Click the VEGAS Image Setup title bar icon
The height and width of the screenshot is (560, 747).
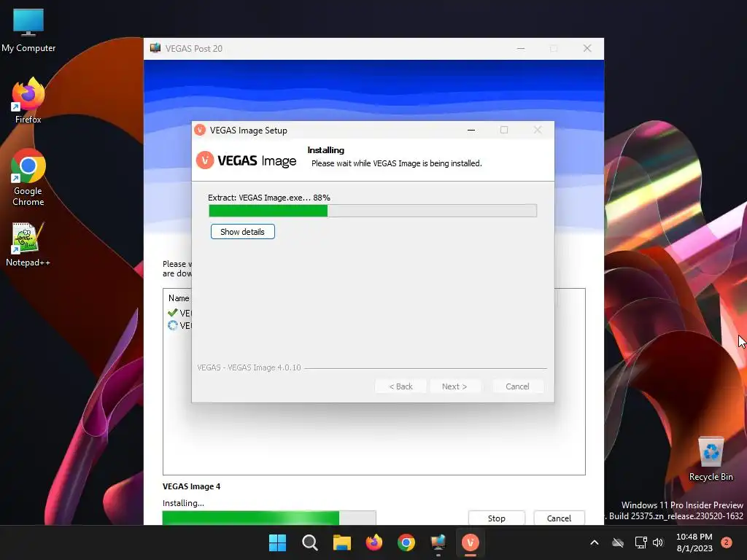click(200, 130)
